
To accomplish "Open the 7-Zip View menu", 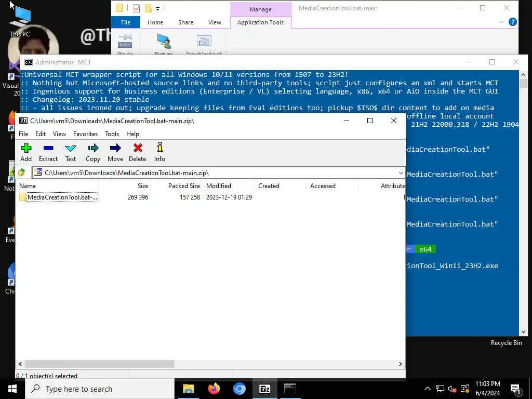I will pyautogui.click(x=59, y=134).
